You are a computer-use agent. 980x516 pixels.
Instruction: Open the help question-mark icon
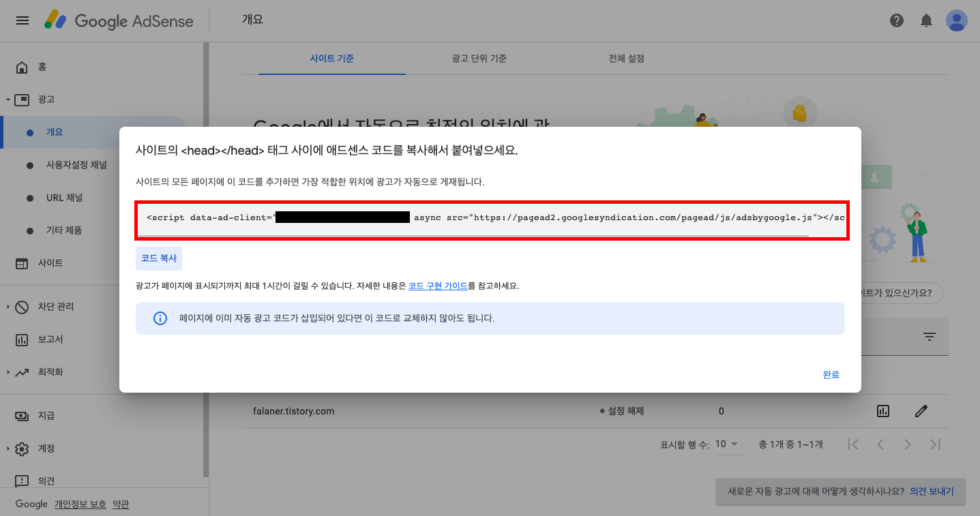click(x=896, y=20)
